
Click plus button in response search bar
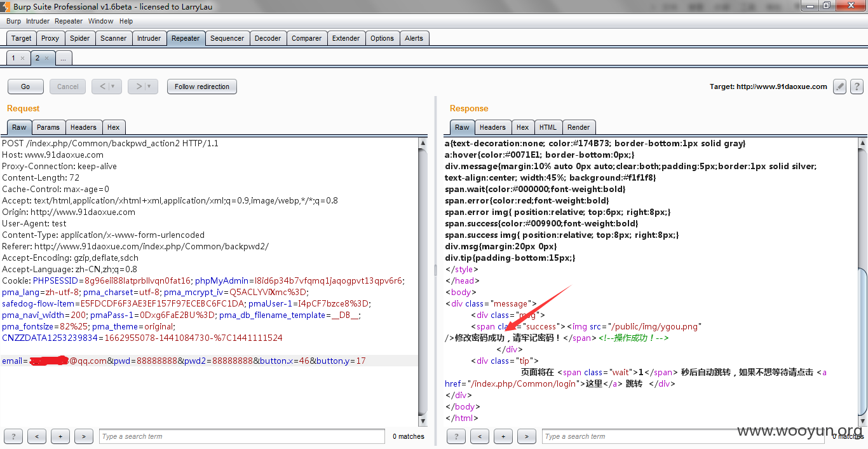click(503, 436)
